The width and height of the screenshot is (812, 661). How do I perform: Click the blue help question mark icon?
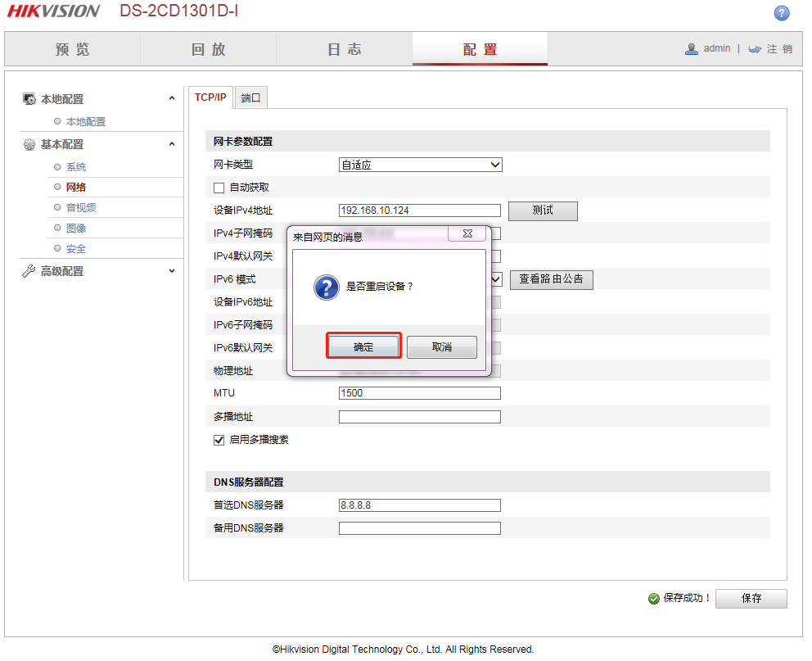[782, 12]
